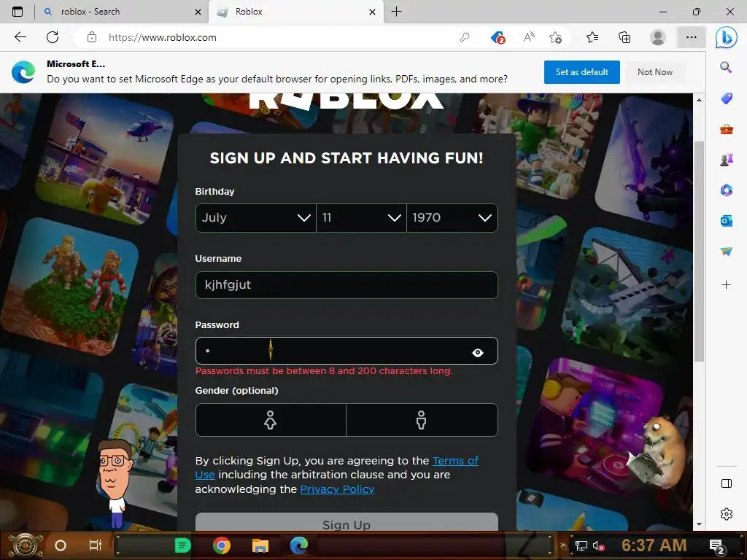Open Drop paper plane in sidebar
The height and width of the screenshot is (560, 747).
click(x=726, y=251)
